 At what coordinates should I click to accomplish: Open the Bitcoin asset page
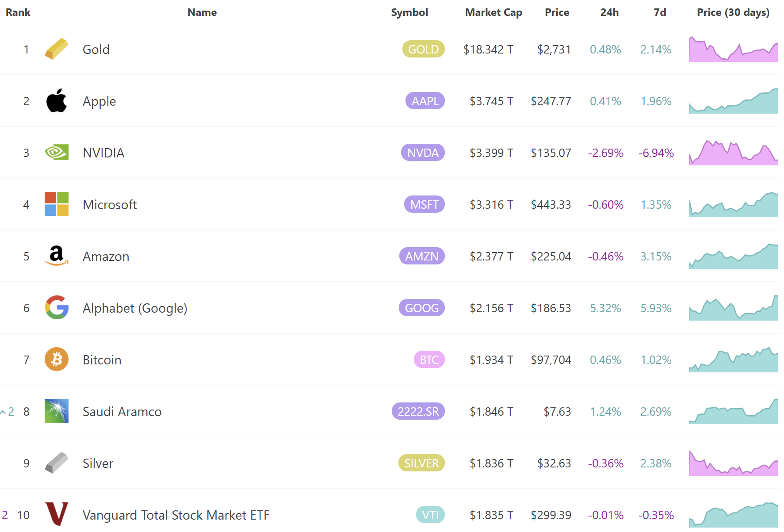(x=102, y=360)
